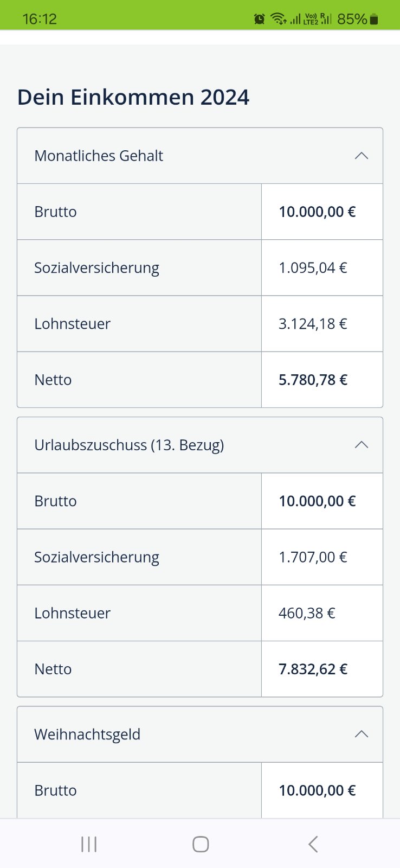This screenshot has height=868, width=400.
Task: Collapse the Urlaubszuschuss section chevron
Action: (x=361, y=445)
